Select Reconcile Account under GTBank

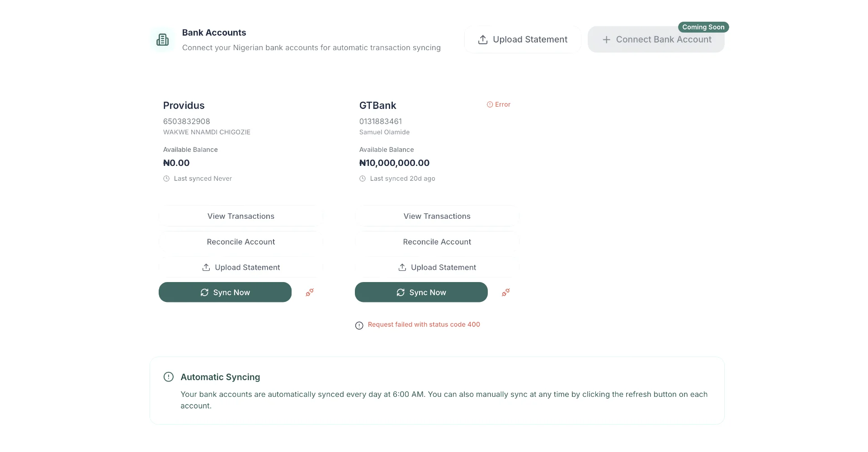(x=436, y=242)
